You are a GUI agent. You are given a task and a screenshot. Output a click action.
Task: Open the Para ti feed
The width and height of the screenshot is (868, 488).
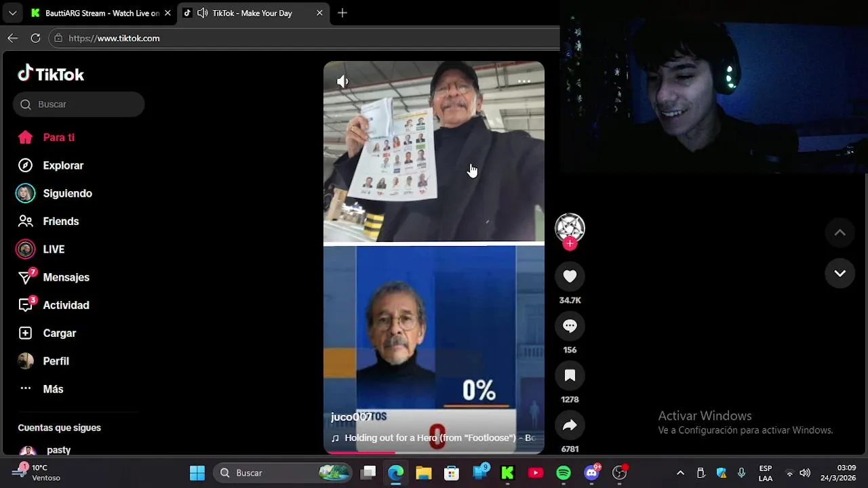coord(46,138)
